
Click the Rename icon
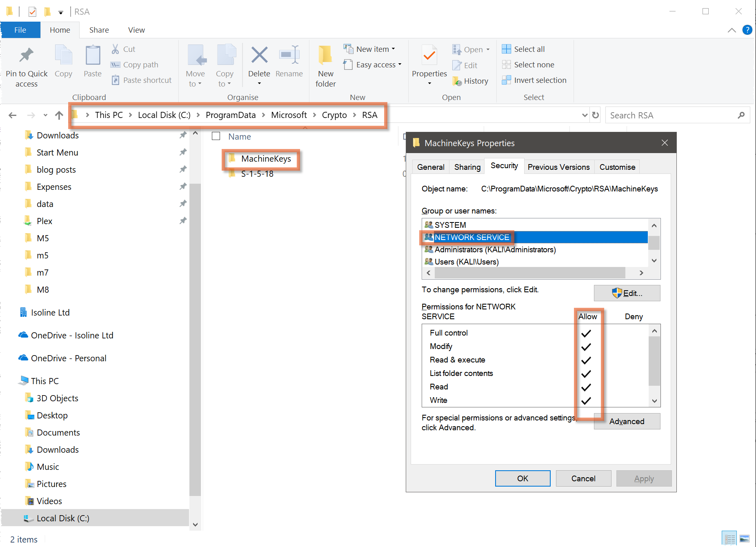click(x=289, y=55)
